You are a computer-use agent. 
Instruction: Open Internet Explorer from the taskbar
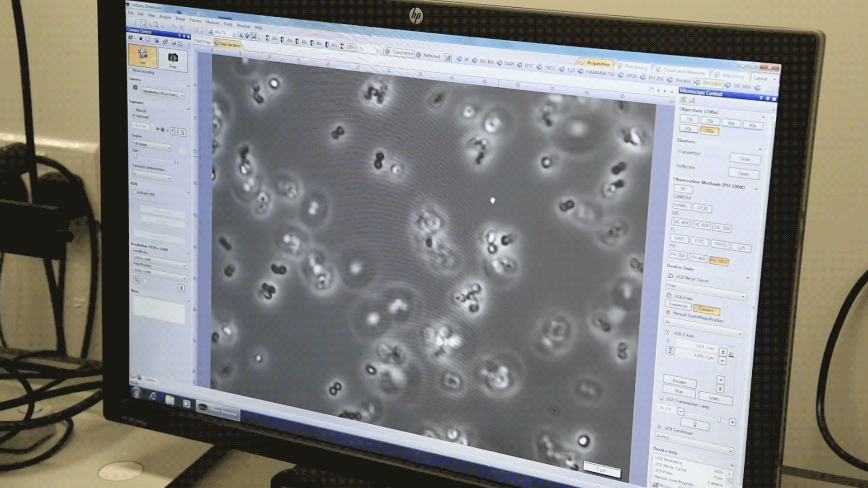point(153,396)
